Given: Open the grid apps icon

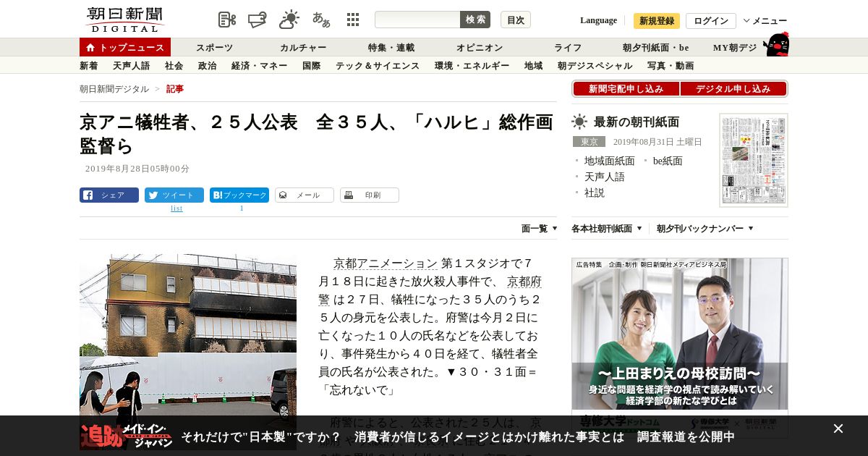Looking at the screenshot, I should click(353, 20).
